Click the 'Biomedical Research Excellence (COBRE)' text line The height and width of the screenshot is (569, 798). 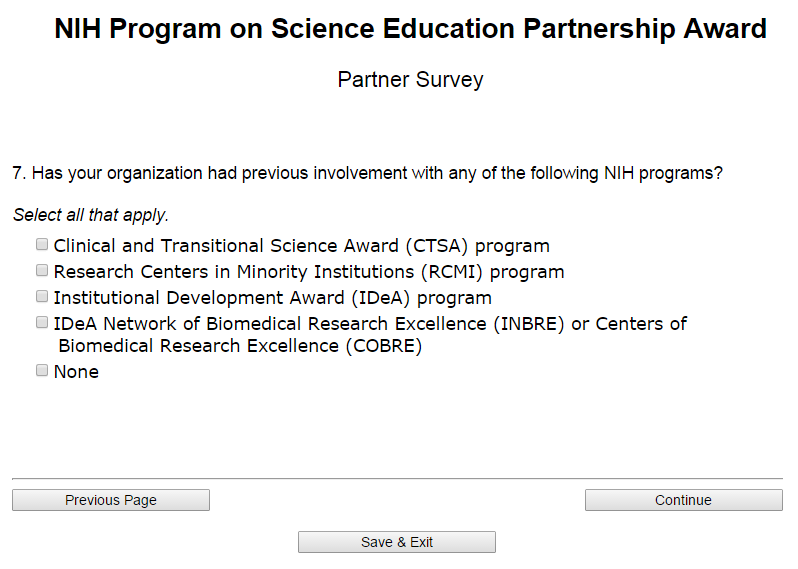[x=240, y=346]
